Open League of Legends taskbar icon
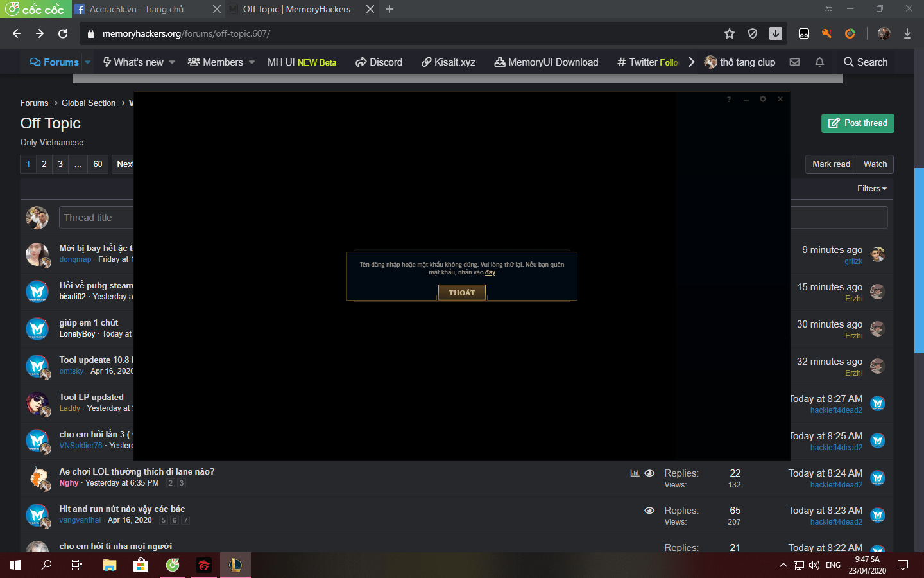The width and height of the screenshot is (924, 578). point(235,565)
